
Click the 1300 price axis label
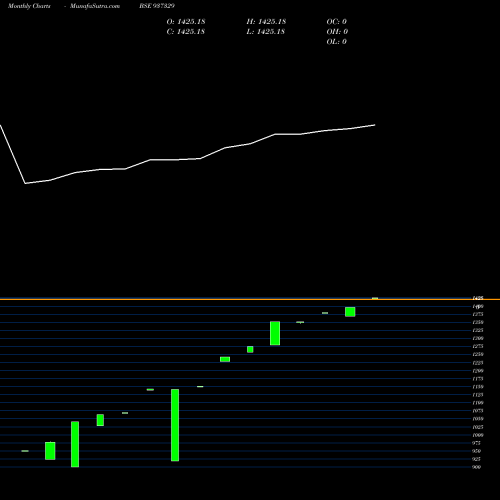[x=478, y=338]
